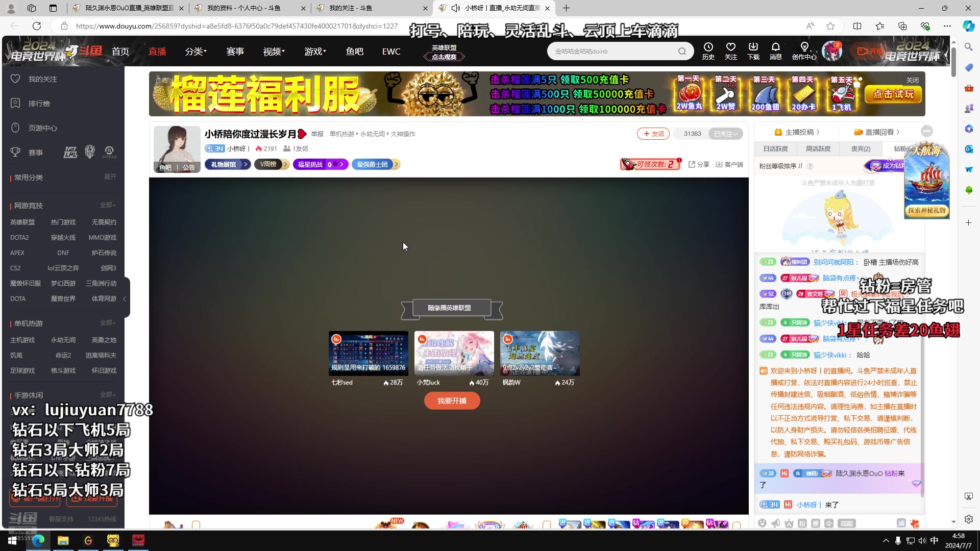The width and height of the screenshot is (980, 551).
Task: Open the 视频 dropdown in top navigation
Action: click(274, 52)
